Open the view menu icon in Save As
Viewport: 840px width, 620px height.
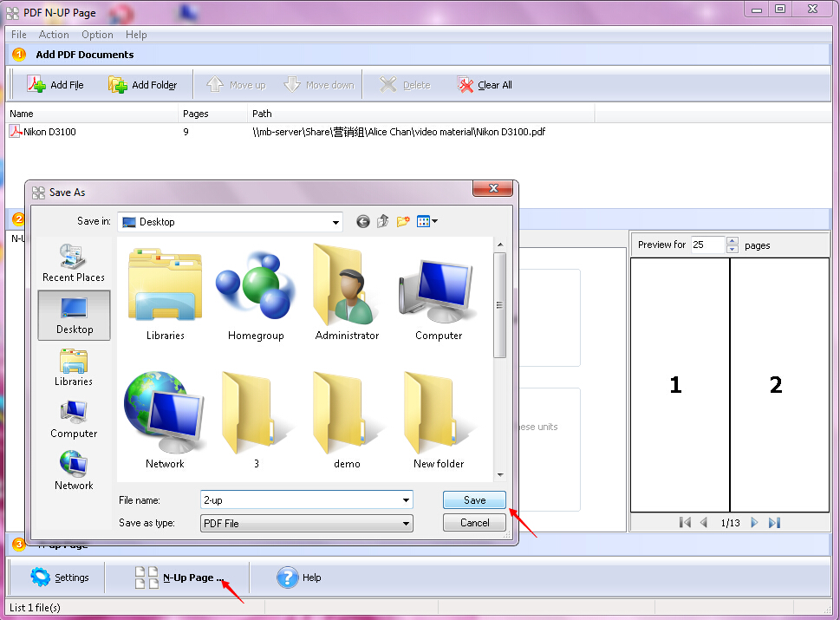427,221
